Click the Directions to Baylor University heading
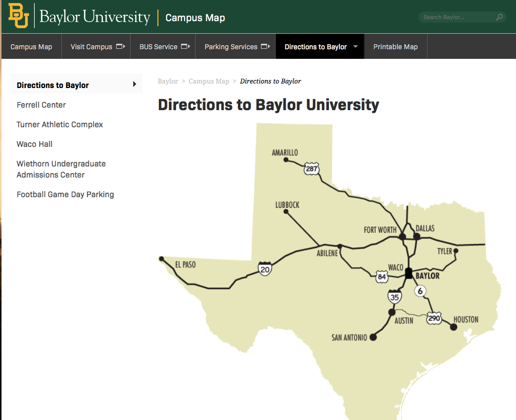This screenshot has width=516, height=420. coord(269,105)
